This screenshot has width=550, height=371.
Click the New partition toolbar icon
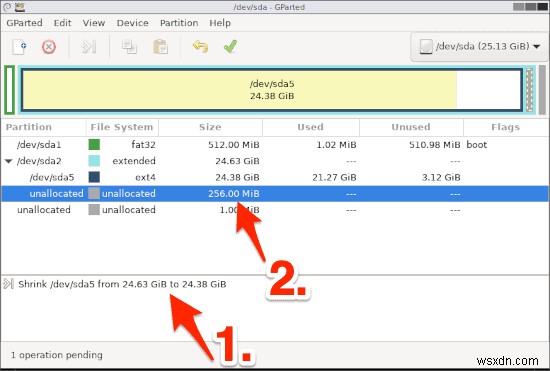(x=20, y=47)
